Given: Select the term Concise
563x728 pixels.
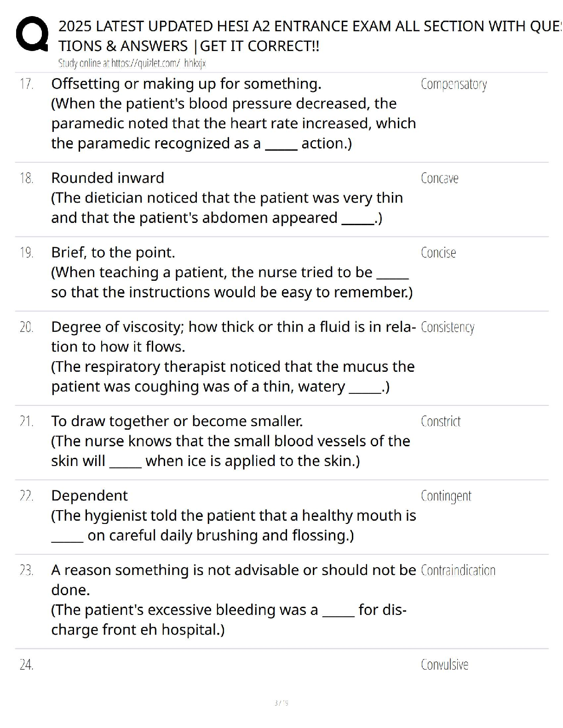Looking at the screenshot, I should (438, 253).
